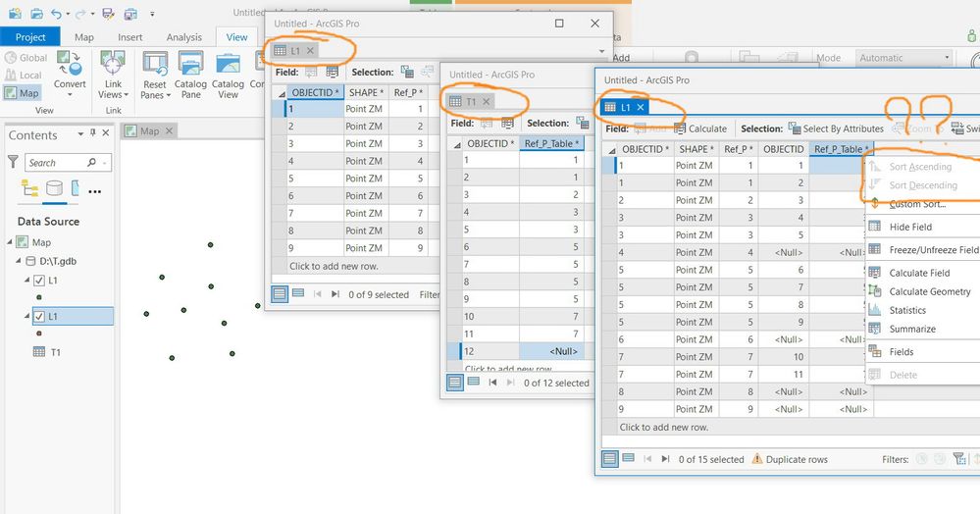Viewport: 980px width, 514px height.
Task: Open the Catalog Pane
Action: [x=190, y=75]
